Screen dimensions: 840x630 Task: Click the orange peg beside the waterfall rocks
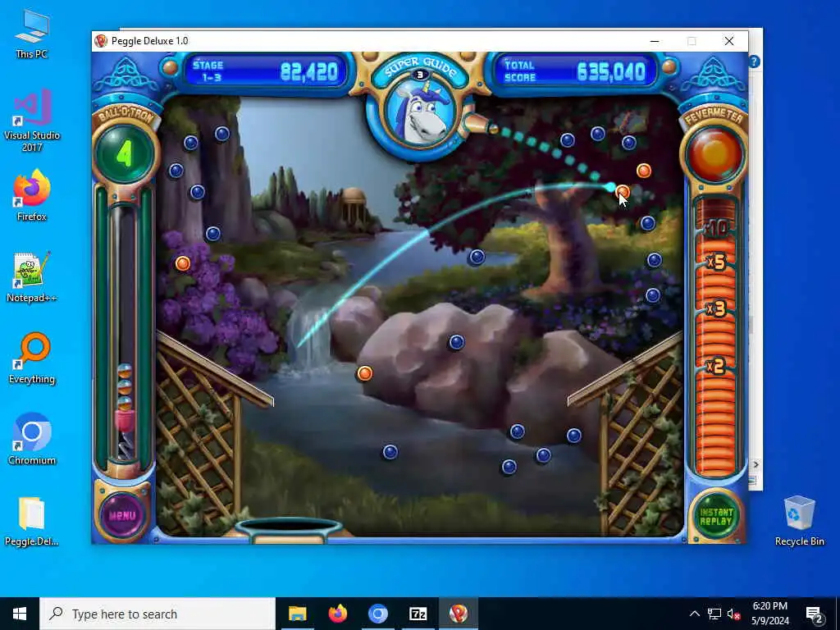coord(364,373)
